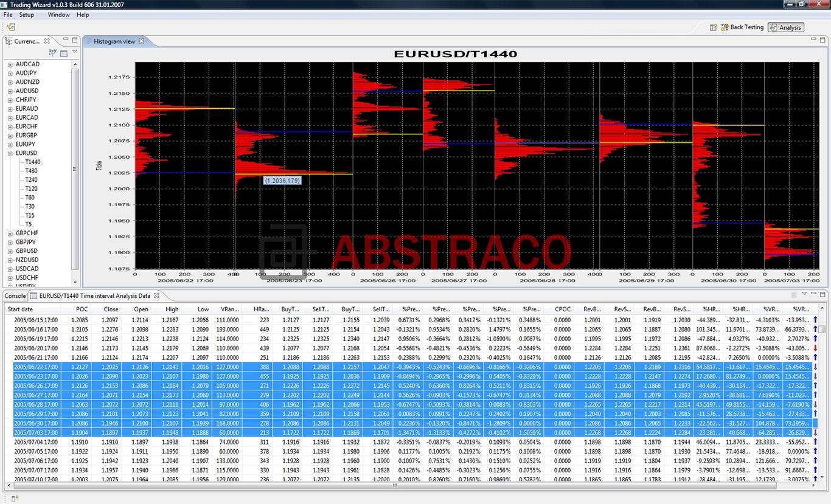Minimize the Currencies panel
831x504 pixels.
click(x=65, y=38)
